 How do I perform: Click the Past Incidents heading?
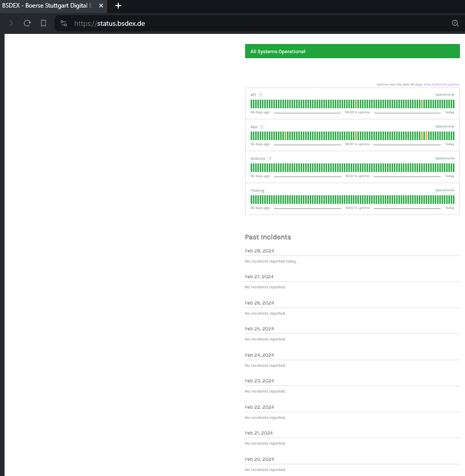point(268,237)
